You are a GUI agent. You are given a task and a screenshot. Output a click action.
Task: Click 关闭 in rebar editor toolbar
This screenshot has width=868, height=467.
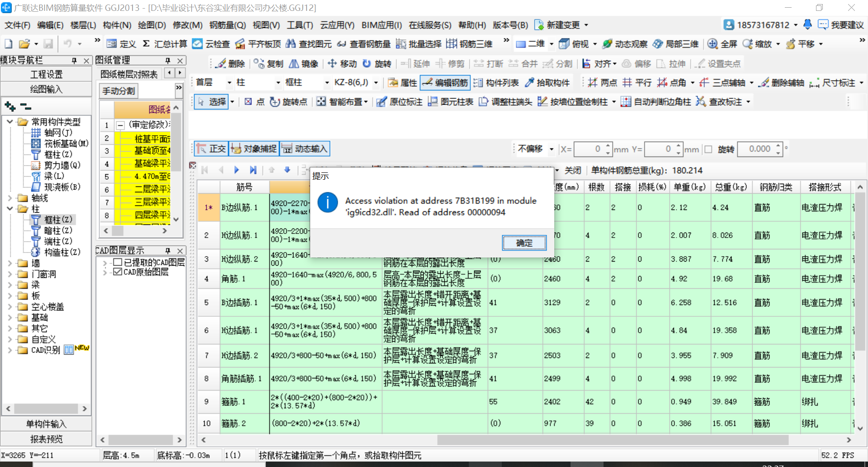[573, 170]
